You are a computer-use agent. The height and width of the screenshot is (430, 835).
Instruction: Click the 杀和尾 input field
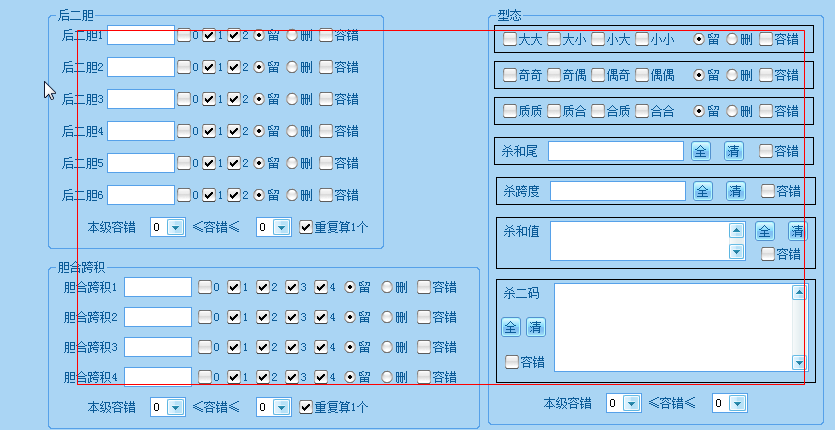[616, 151]
